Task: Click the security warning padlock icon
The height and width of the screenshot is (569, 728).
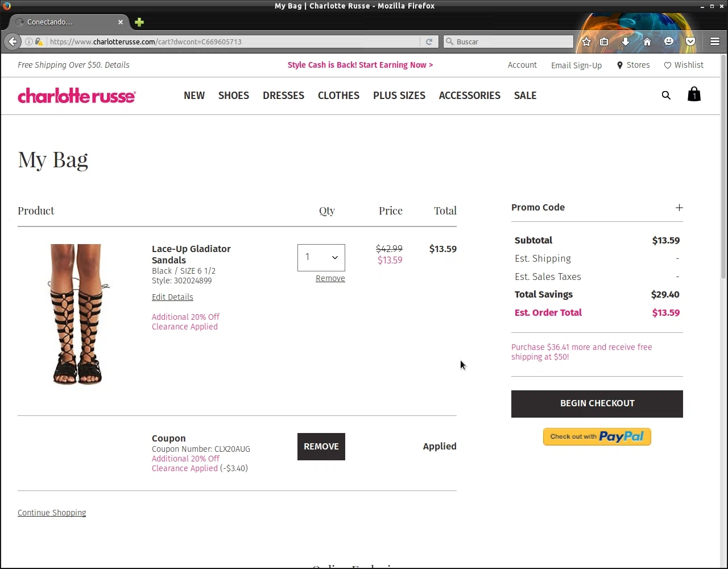Action: point(39,42)
